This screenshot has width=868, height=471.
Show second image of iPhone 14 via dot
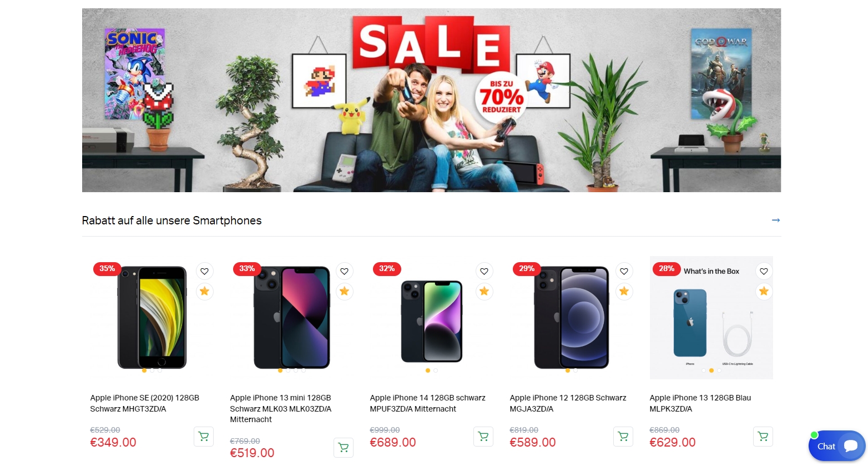coord(436,370)
